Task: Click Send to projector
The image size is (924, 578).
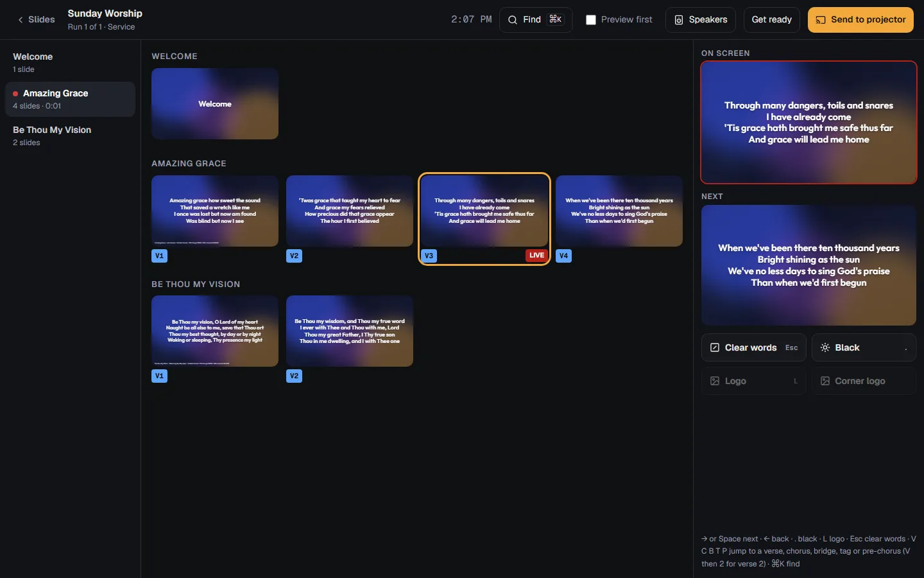Action: point(860,20)
